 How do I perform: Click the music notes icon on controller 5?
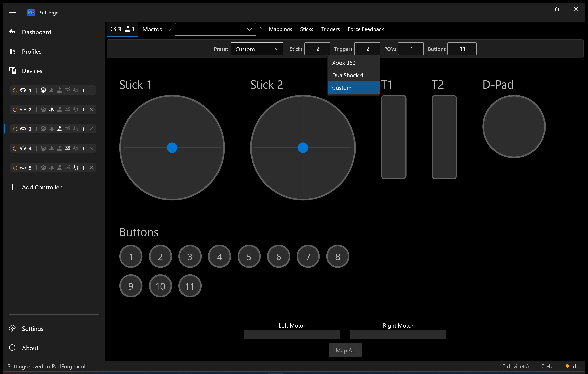coord(76,168)
